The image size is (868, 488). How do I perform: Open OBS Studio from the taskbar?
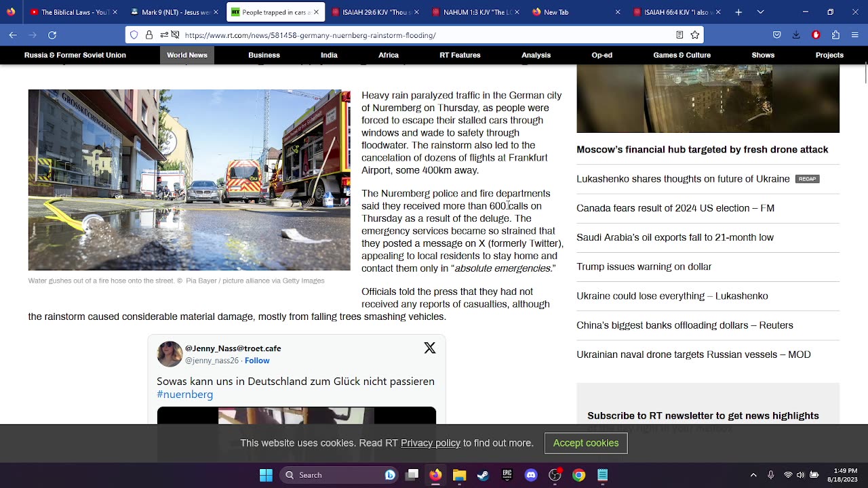click(555, 475)
